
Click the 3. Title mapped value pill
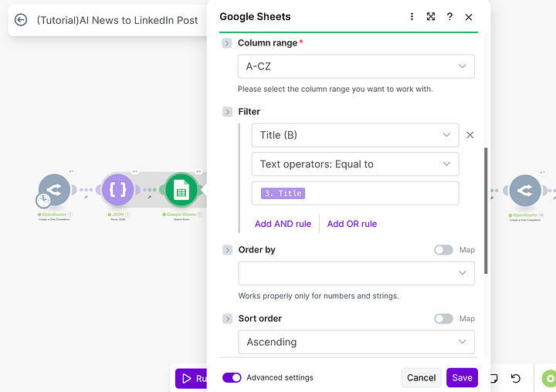(283, 193)
